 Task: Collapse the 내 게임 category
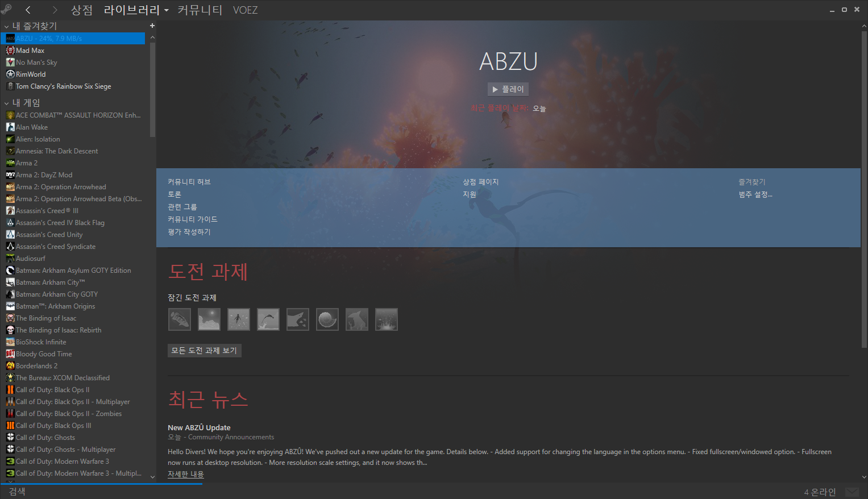tap(7, 103)
